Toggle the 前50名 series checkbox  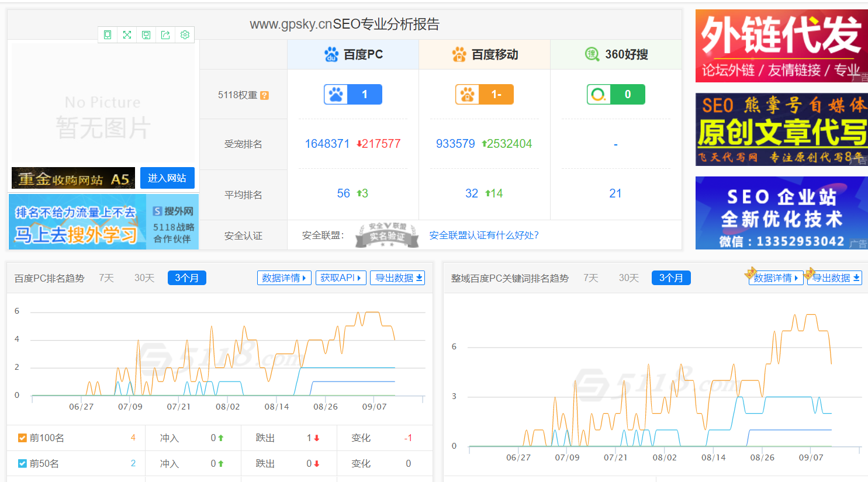pos(22,464)
